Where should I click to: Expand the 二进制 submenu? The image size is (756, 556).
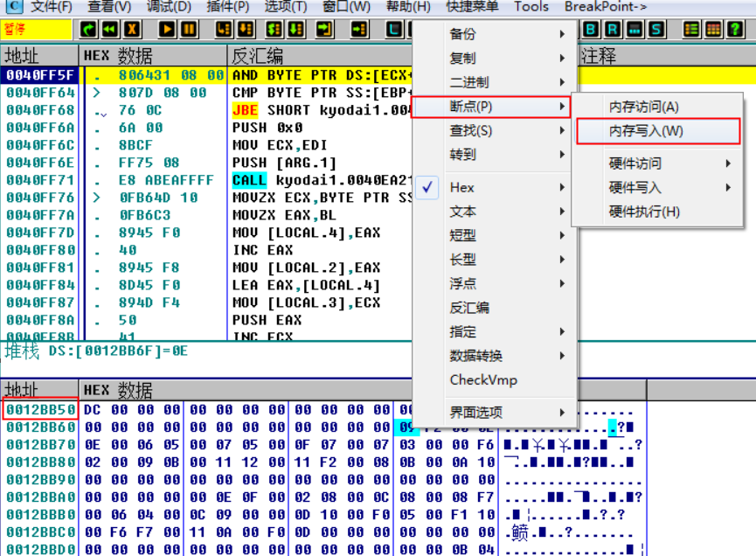[x=494, y=82]
